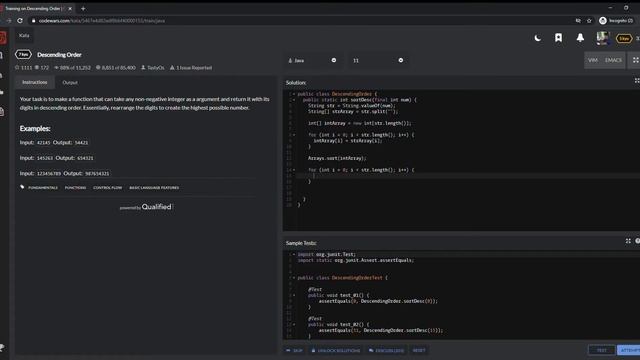The width and height of the screenshot is (640, 360).
Task: Reload the page with browser refresh button
Action: [20, 20]
